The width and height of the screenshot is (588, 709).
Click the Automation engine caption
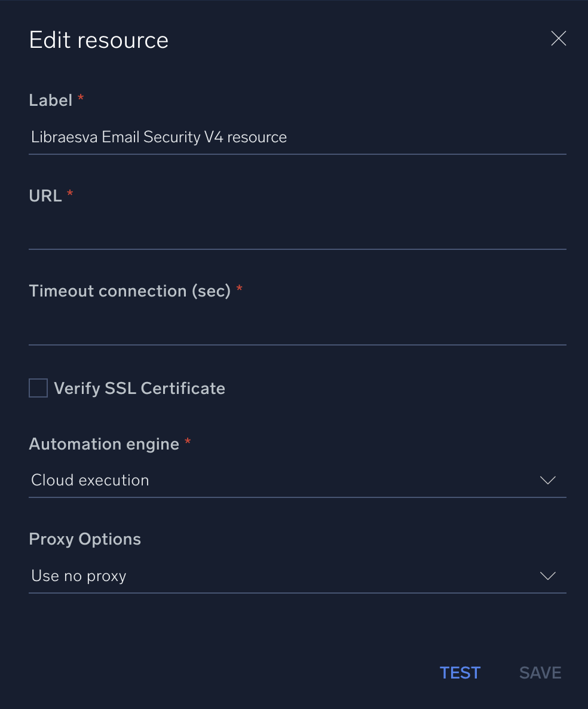(x=104, y=444)
